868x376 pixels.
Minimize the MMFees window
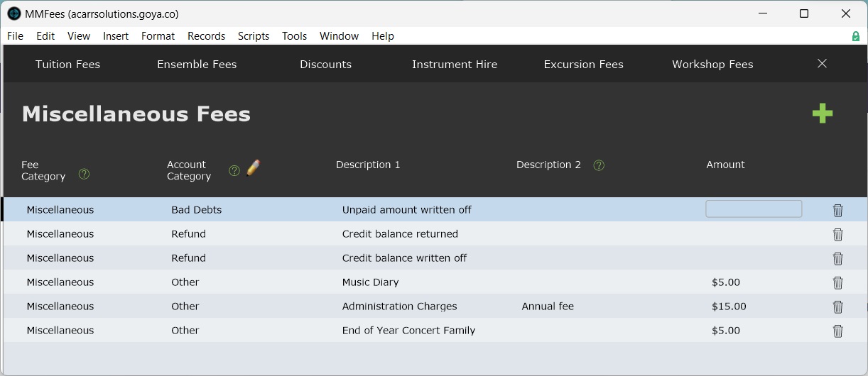pyautogui.click(x=763, y=13)
